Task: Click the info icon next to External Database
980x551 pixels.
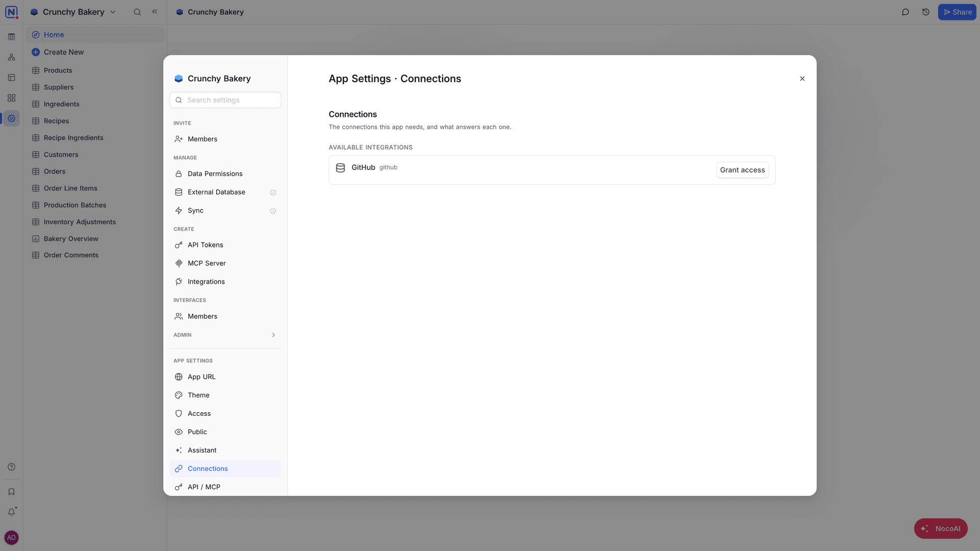Action: click(x=273, y=192)
